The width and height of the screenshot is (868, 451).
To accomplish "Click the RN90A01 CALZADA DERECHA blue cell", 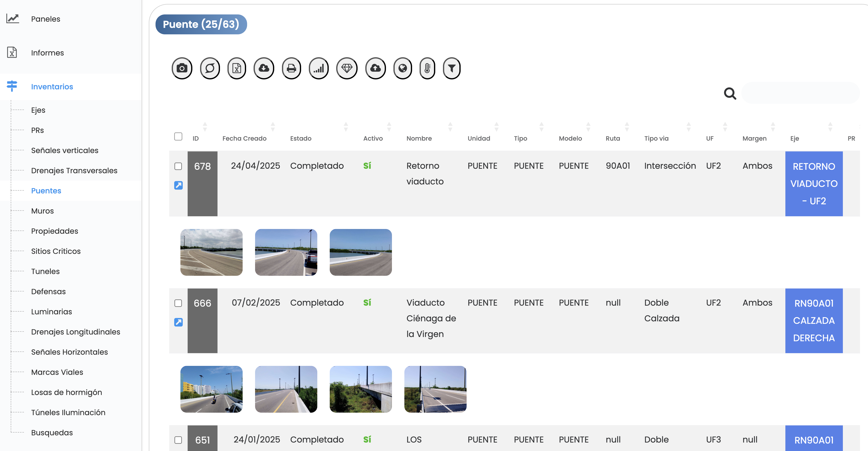I will (x=814, y=321).
